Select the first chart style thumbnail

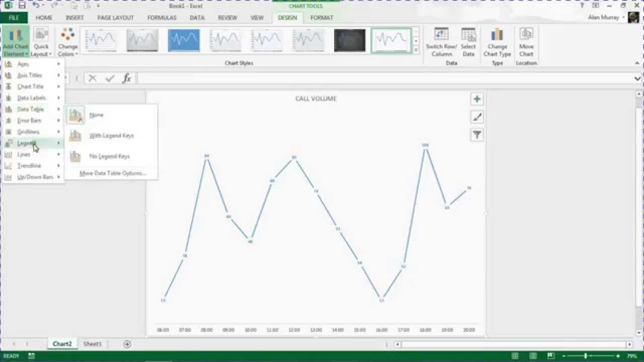(101, 40)
